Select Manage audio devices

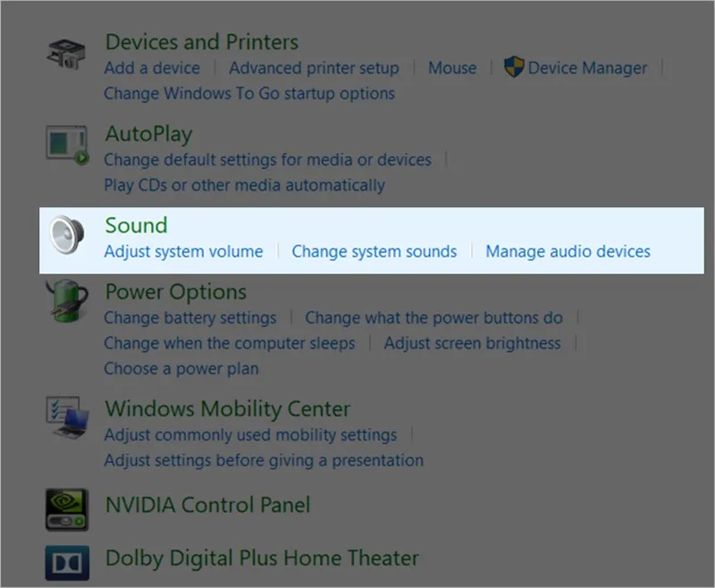tap(568, 252)
